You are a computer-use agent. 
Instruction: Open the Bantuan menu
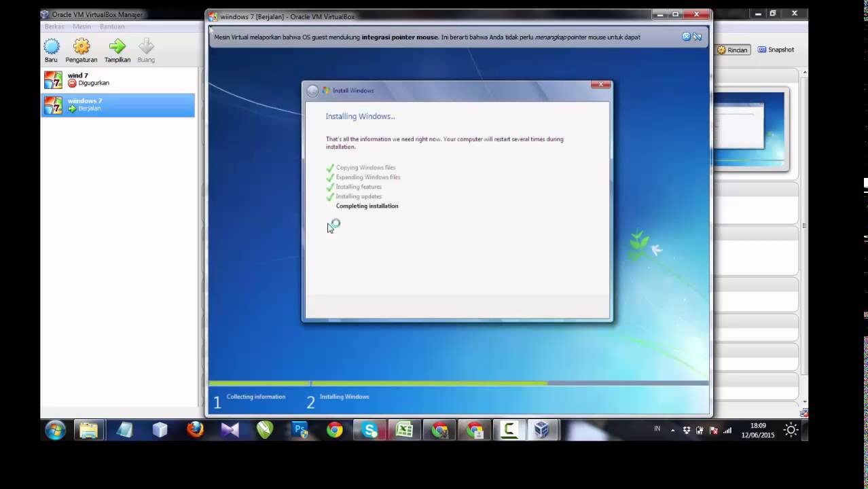pos(112,26)
